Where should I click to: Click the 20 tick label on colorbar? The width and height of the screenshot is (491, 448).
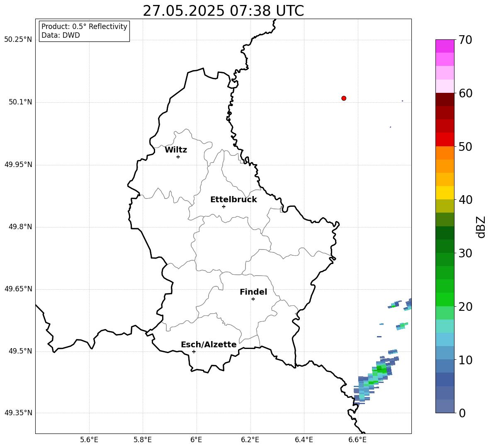tap(465, 307)
